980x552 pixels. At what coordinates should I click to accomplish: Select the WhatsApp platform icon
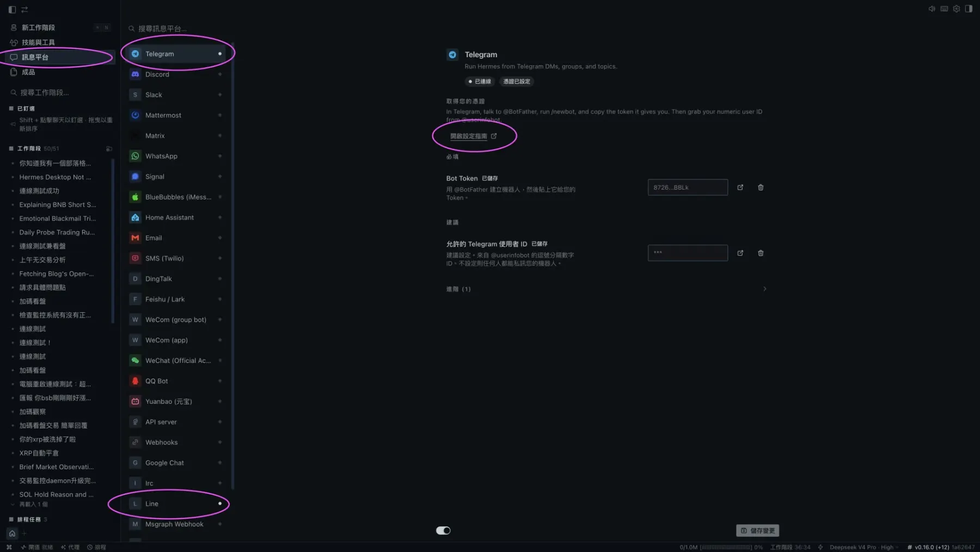[135, 156]
